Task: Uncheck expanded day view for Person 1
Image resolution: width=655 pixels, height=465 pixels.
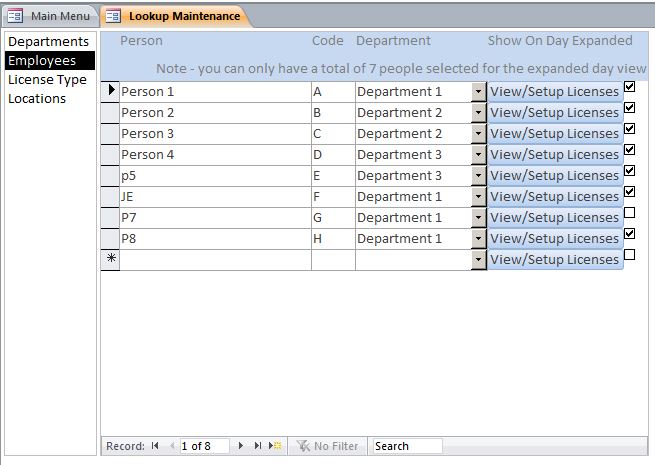Action: [630, 86]
